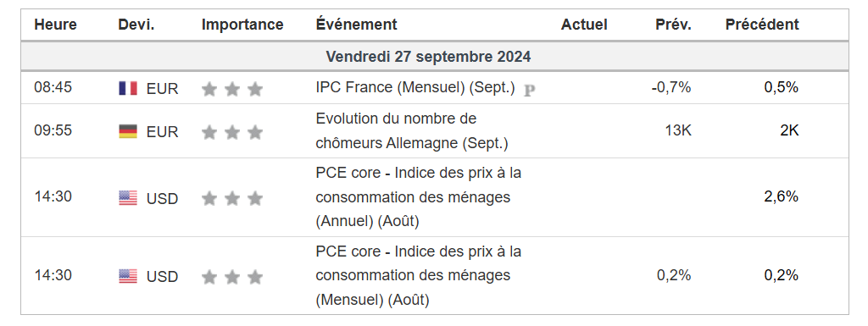
Task: Click importance stars for PCE core Annuel
Action: (232, 198)
